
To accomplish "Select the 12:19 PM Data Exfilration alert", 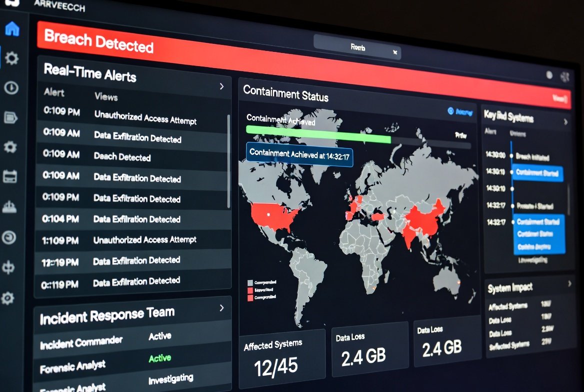I will pyautogui.click(x=133, y=261).
